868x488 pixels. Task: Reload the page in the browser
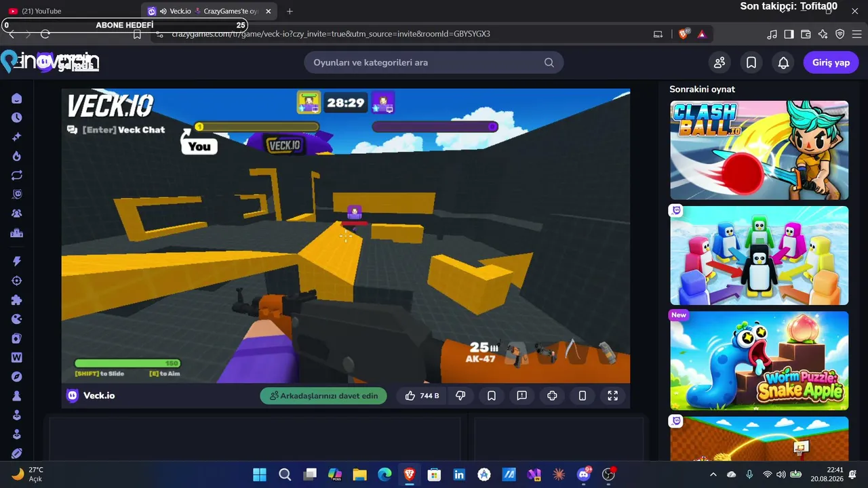45,34
